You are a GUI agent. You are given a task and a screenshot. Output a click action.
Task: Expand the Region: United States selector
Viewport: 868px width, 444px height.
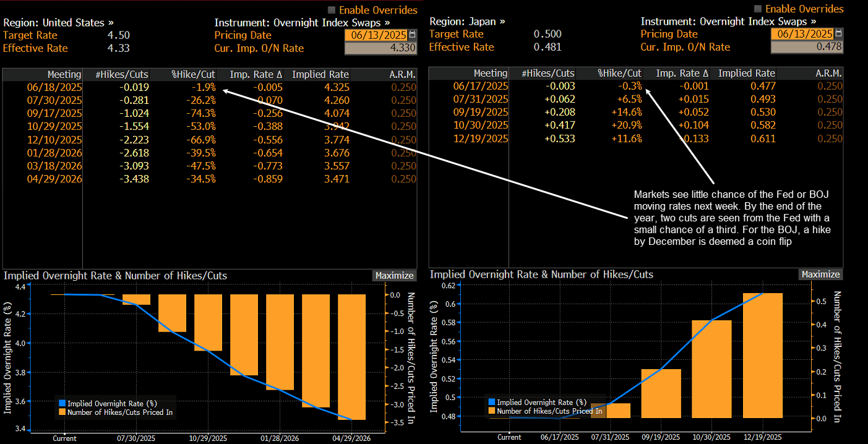pos(58,22)
